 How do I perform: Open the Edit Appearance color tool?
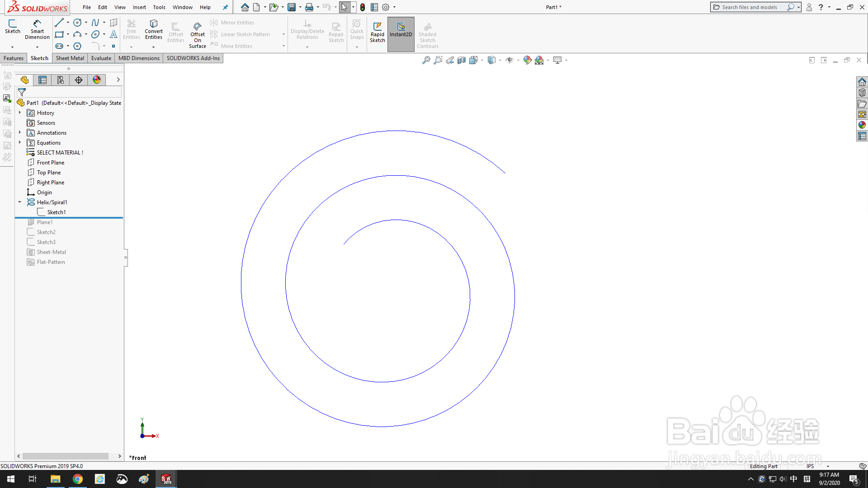[527, 60]
